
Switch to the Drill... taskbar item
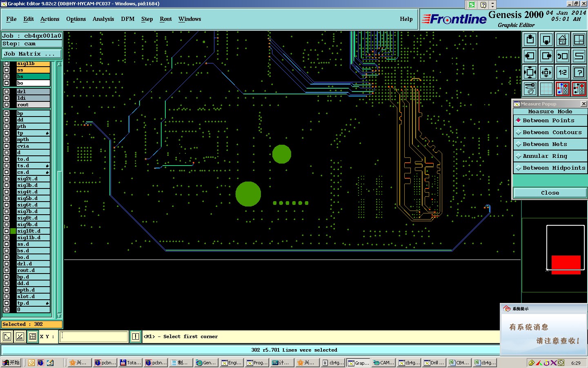[434, 363]
